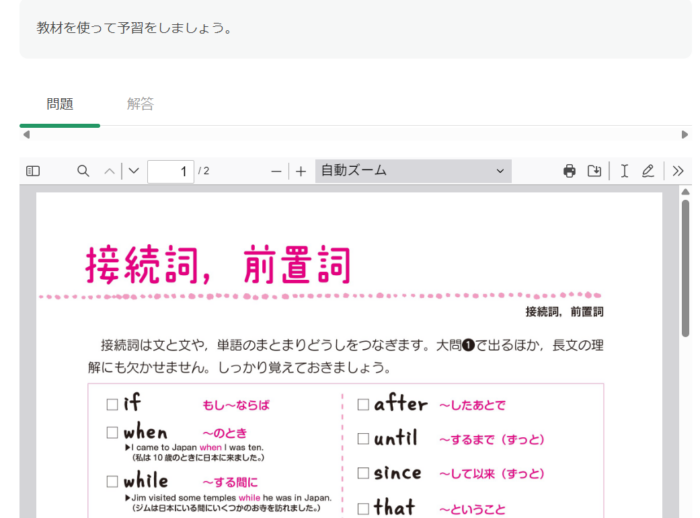Print the document using printer icon

tap(570, 171)
